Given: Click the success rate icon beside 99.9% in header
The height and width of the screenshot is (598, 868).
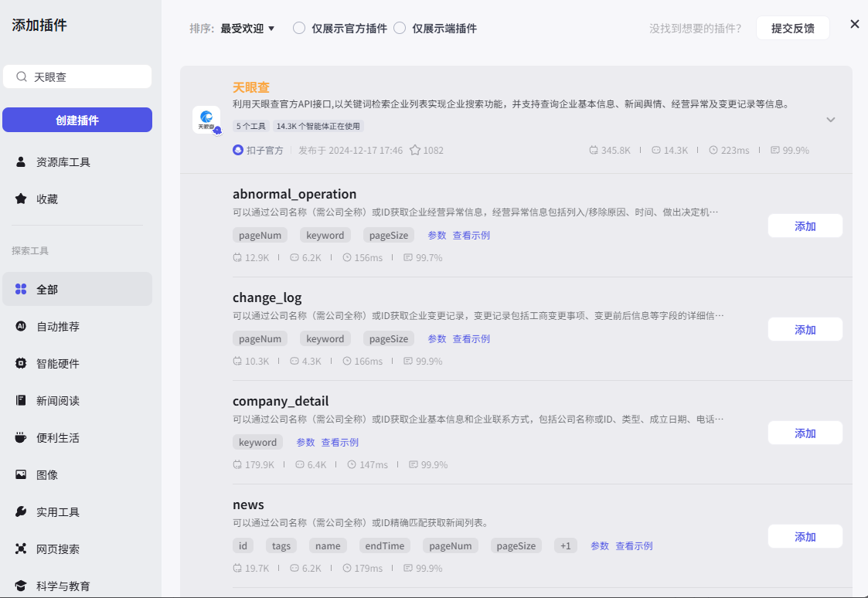Looking at the screenshot, I should pos(775,150).
